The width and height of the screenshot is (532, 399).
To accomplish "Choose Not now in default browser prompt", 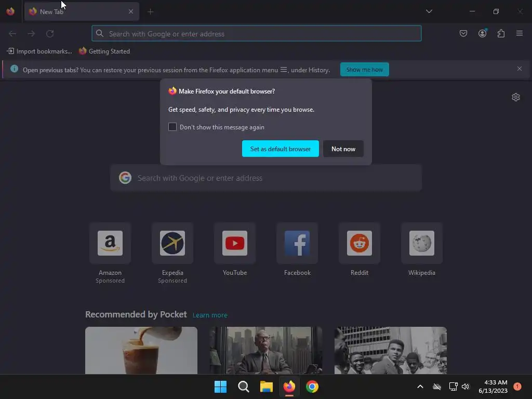I will pos(343,149).
